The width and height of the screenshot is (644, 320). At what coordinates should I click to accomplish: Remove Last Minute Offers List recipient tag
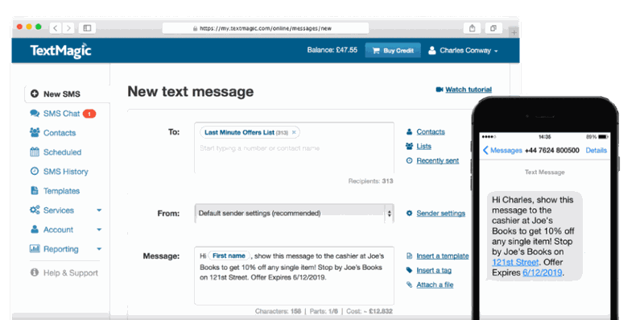[x=294, y=132]
